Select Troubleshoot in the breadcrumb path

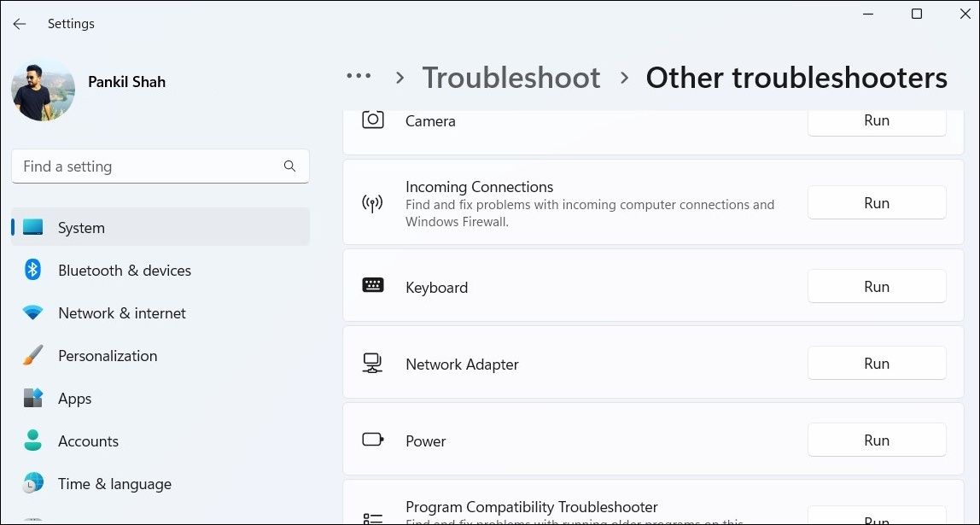pyautogui.click(x=510, y=77)
